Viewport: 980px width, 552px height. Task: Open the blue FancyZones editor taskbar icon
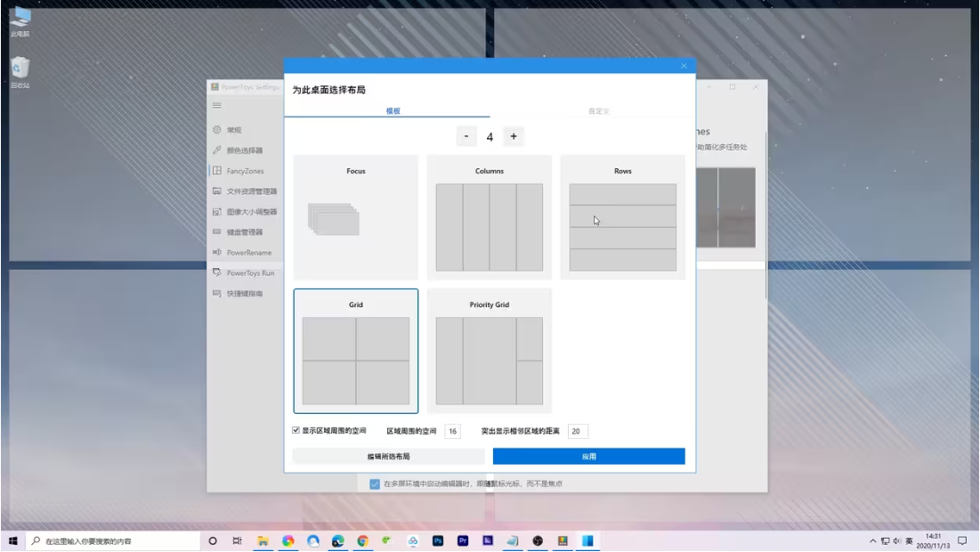(587, 540)
